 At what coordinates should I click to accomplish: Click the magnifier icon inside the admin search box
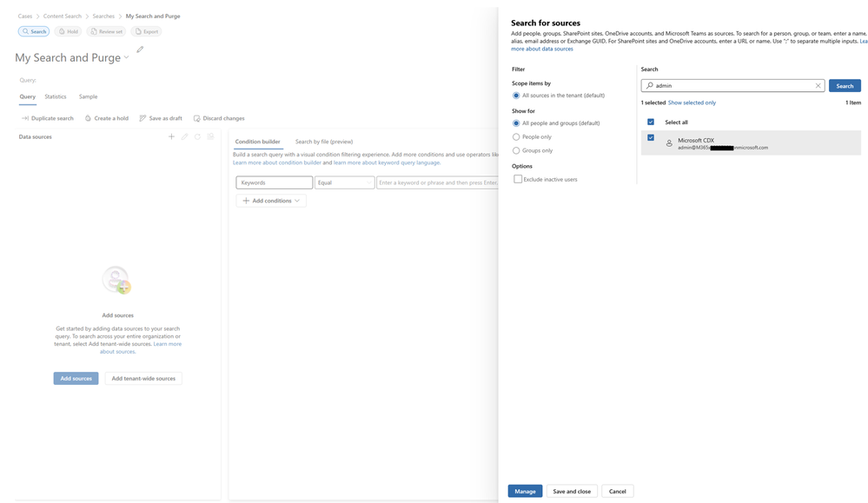coord(649,86)
